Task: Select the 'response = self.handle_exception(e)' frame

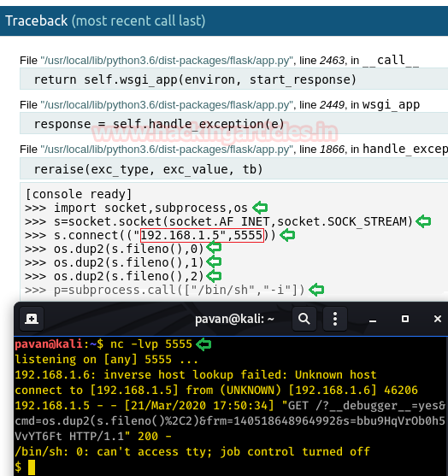Action: tap(234, 124)
